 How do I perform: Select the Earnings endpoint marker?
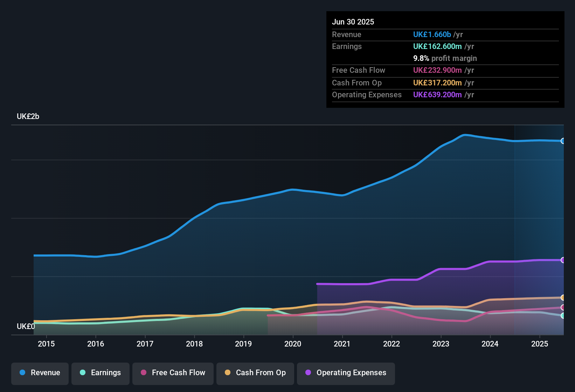click(563, 316)
